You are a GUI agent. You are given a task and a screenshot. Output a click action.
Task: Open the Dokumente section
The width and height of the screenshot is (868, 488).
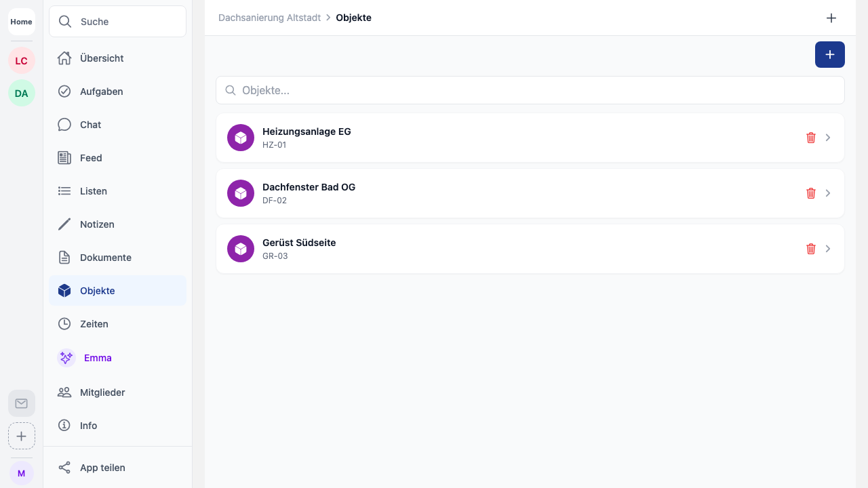point(105,258)
